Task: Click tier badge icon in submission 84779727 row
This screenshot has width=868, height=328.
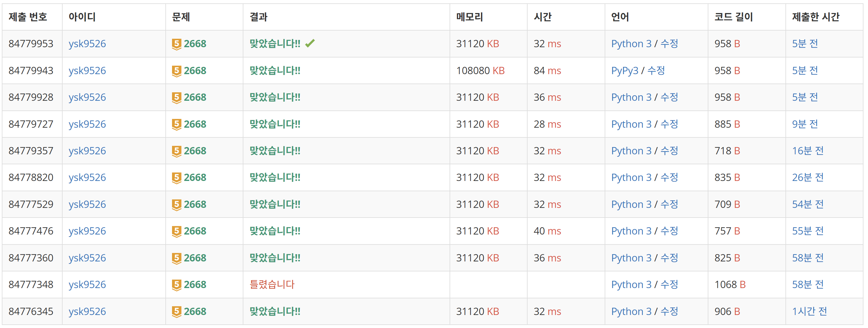Action: click(x=176, y=124)
